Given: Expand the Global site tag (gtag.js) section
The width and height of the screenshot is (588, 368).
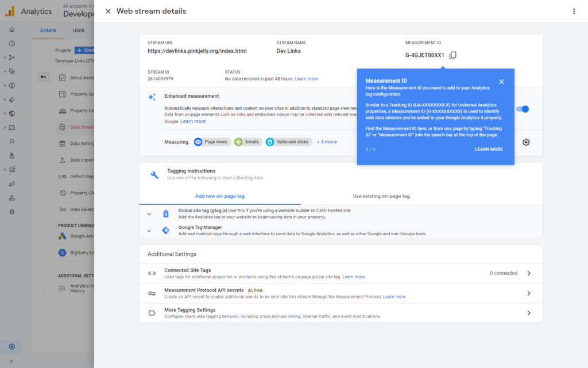Looking at the screenshot, I should tap(149, 214).
